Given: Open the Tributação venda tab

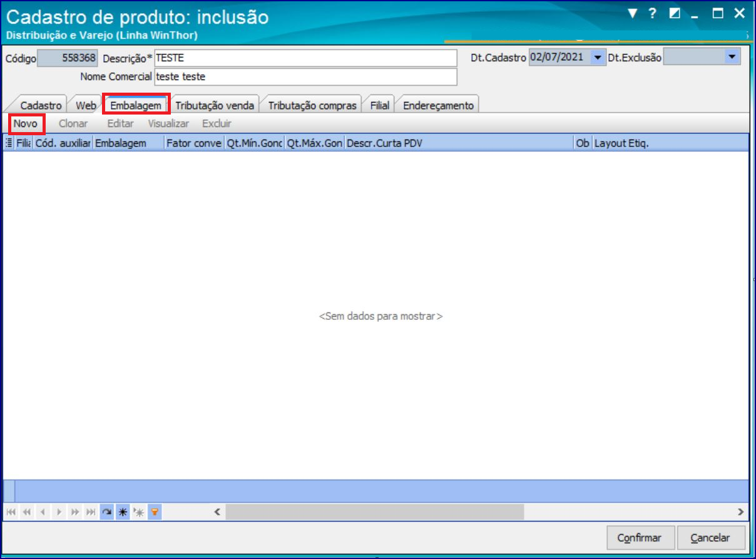Looking at the screenshot, I should tap(215, 106).
